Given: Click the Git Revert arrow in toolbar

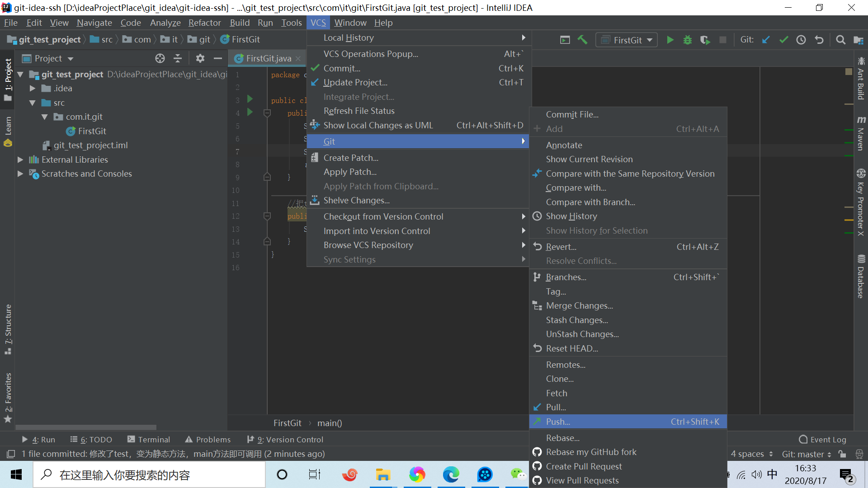Looking at the screenshot, I should (x=819, y=40).
